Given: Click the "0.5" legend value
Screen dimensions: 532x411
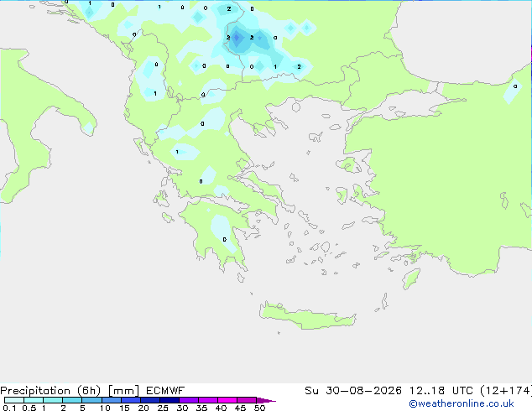Looking at the screenshot, I should pos(29,408).
